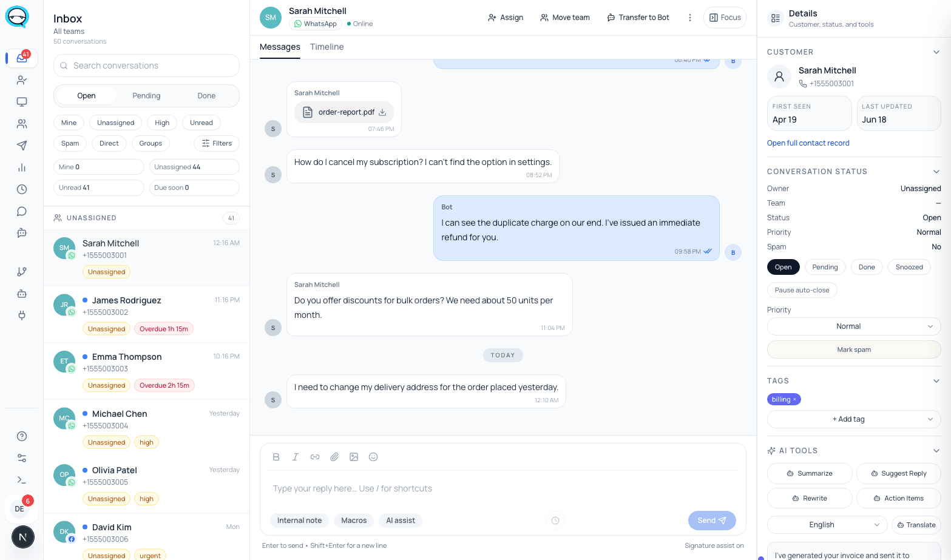
Task: Toggle the Unread filter chip
Action: (201, 123)
